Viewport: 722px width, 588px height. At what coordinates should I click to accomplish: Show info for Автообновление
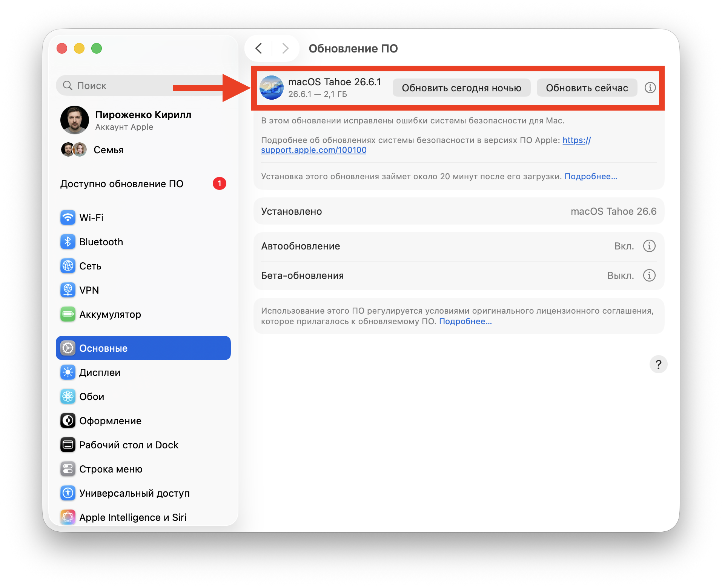click(x=649, y=246)
